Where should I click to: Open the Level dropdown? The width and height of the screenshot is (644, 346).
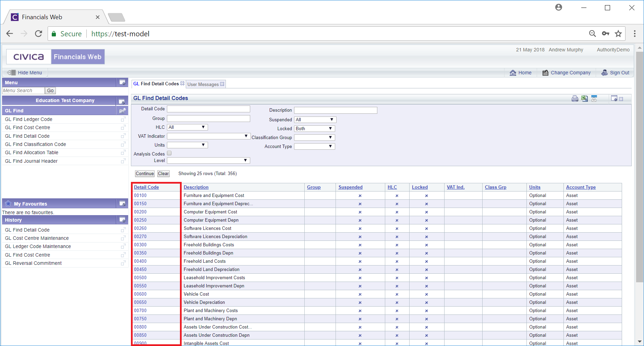pos(208,160)
